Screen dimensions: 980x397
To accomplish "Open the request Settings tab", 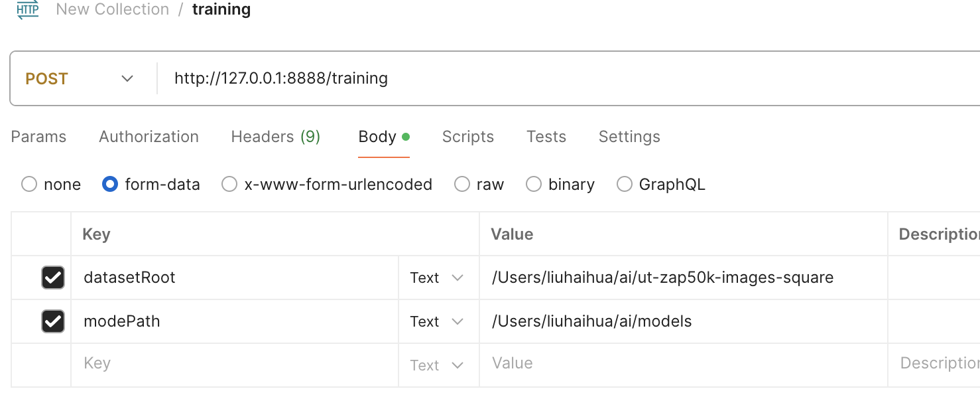I will [x=629, y=137].
